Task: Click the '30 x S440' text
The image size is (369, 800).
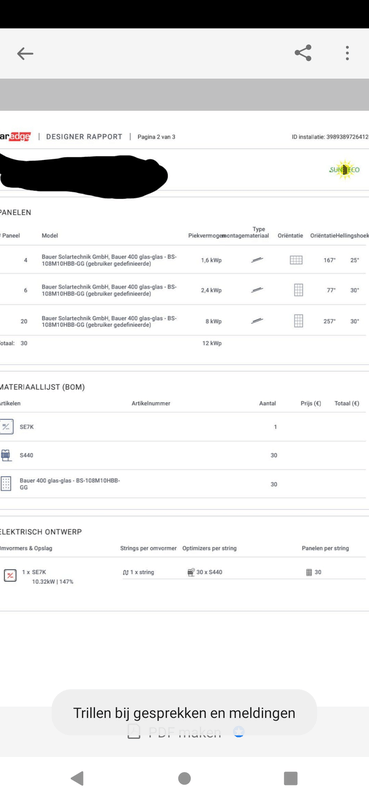Action: [209, 572]
